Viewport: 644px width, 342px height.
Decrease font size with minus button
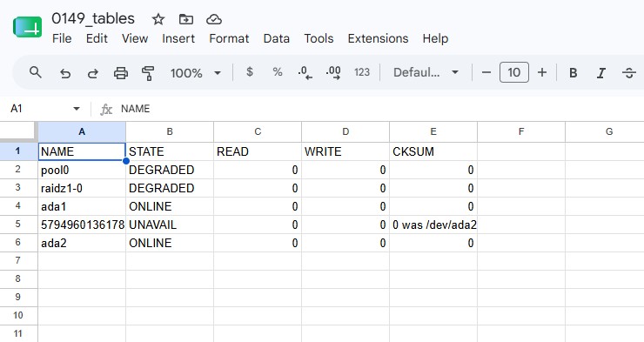(x=486, y=73)
